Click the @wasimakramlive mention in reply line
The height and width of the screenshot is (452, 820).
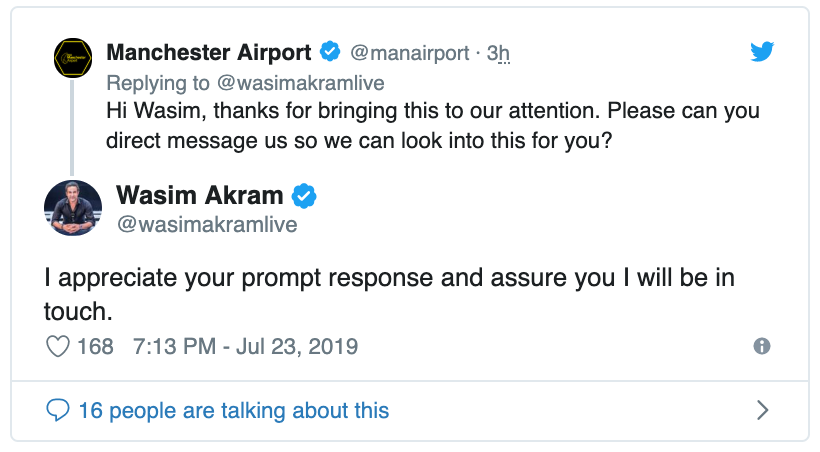tap(300, 82)
